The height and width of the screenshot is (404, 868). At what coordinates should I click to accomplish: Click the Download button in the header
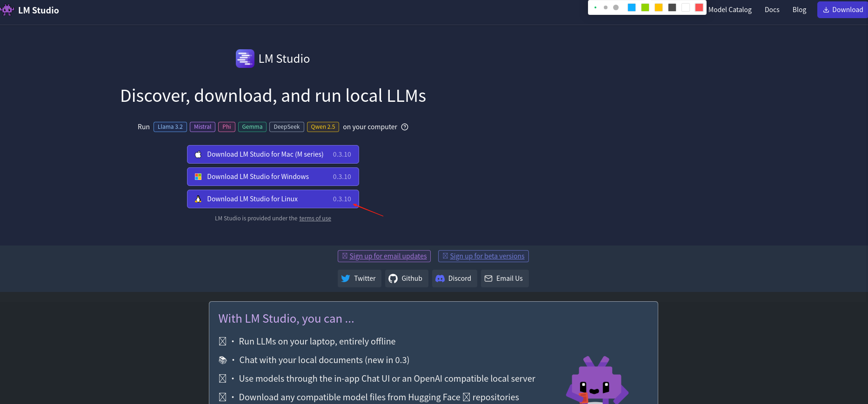(x=842, y=10)
